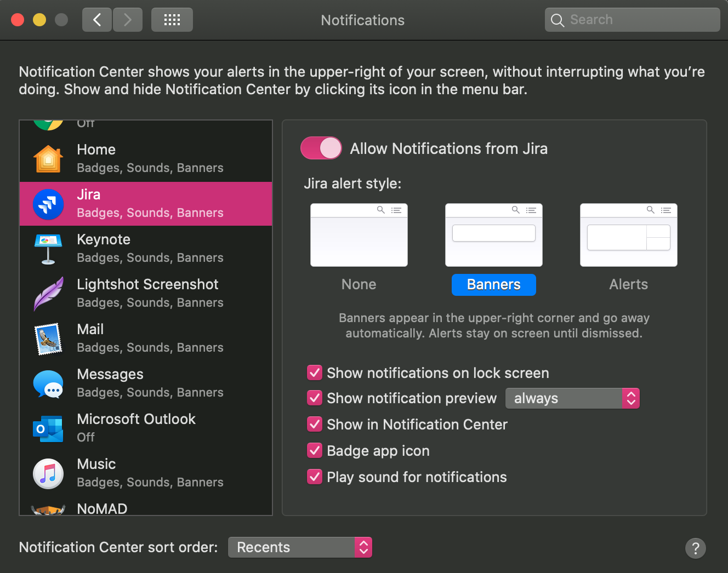Image resolution: width=728 pixels, height=573 pixels.
Task: Click the Music app icon
Action: 48,473
